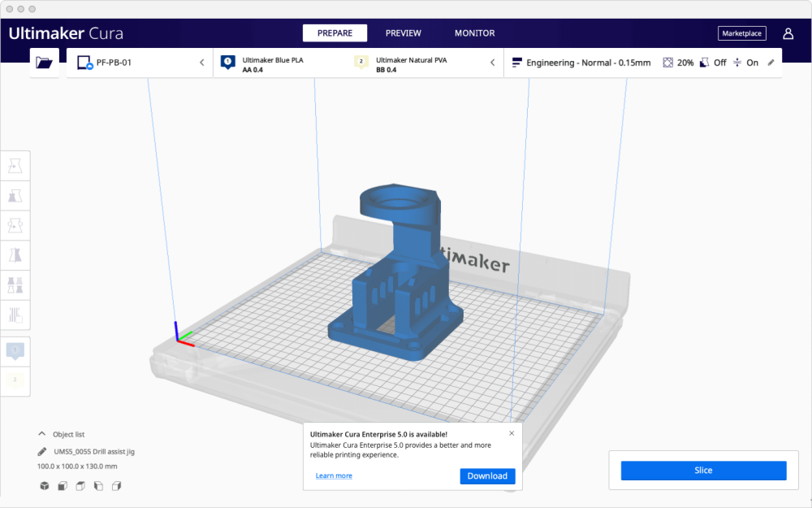
Task: Click extruder 2 Natural PVA icon
Action: point(361,63)
